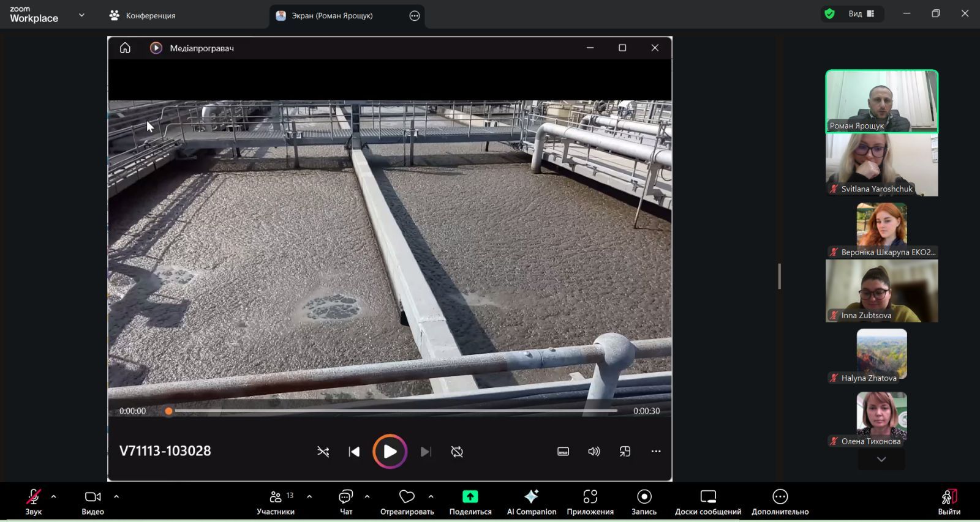Click the Home icon in media player
Viewport: 980px width, 522px height.
[x=125, y=48]
